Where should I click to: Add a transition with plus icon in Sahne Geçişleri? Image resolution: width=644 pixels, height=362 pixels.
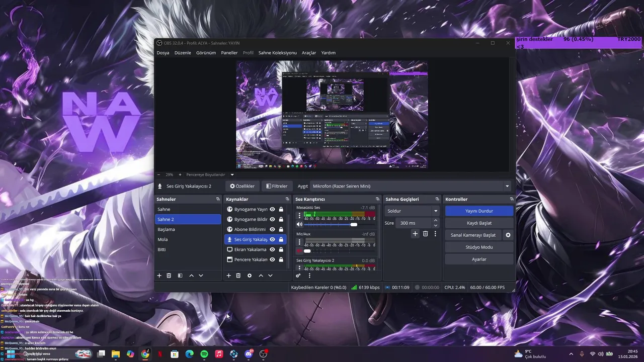coord(415,234)
